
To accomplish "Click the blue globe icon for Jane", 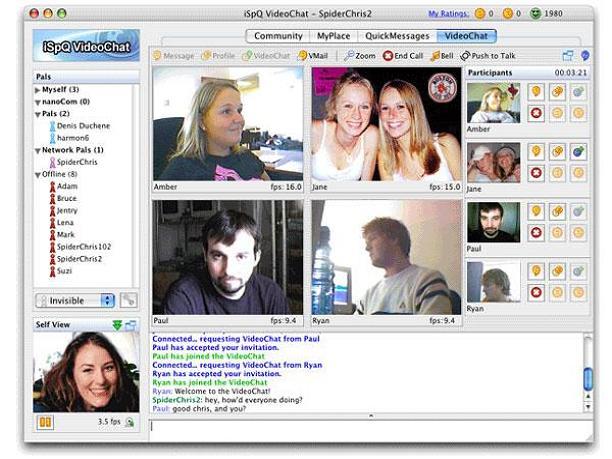I will (578, 152).
